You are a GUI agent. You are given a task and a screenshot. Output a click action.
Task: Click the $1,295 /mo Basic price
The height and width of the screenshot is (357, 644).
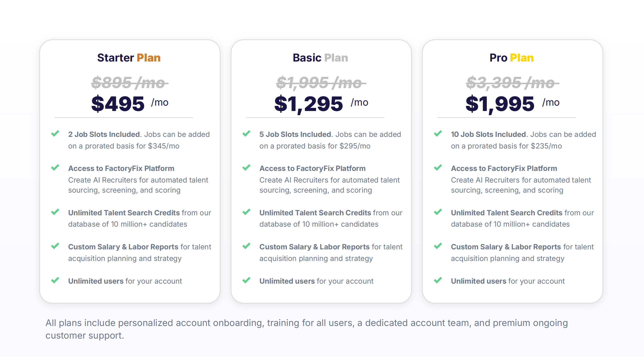click(x=321, y=103)
